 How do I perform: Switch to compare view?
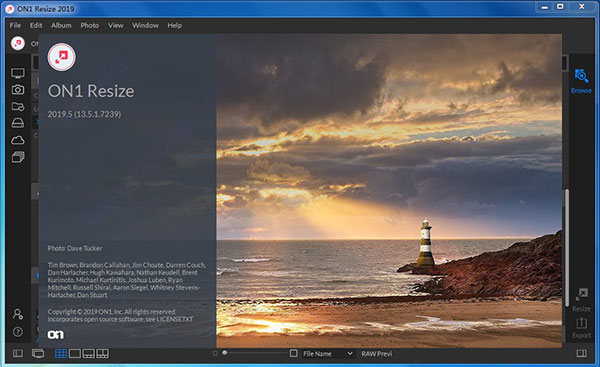103,353
